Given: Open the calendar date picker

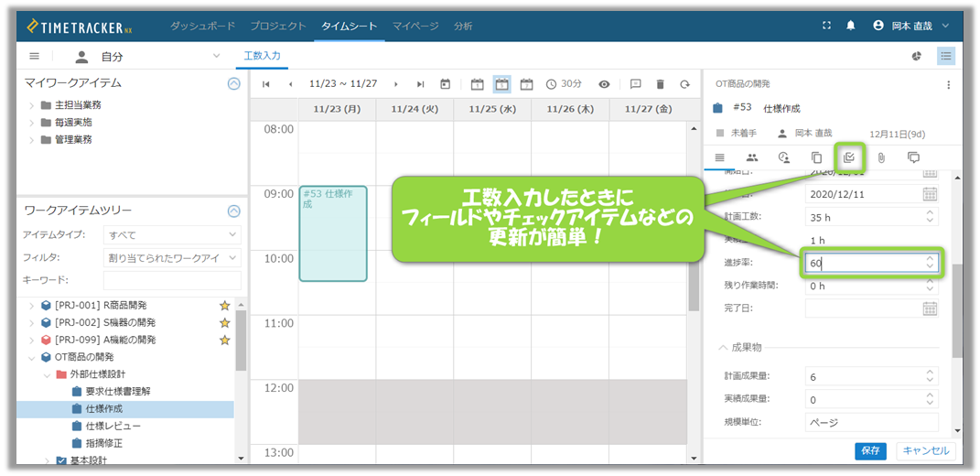Looking at the screenshot, I should 446,84.
